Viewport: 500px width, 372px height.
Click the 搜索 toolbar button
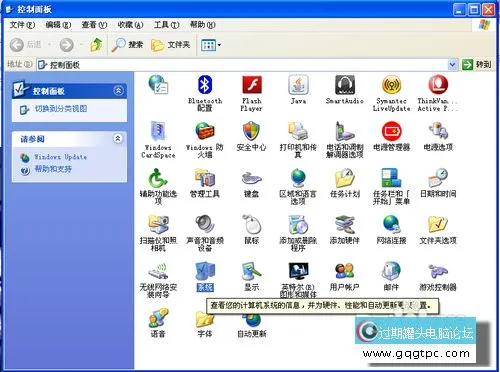click(127, 45)
